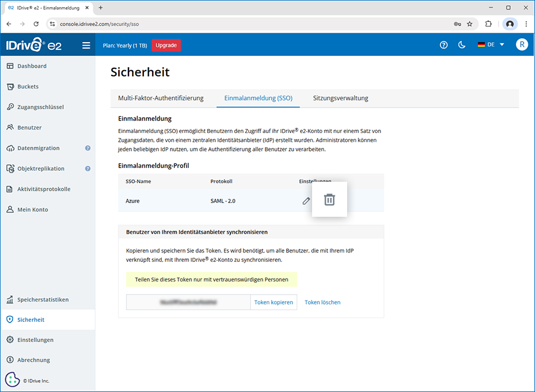Open cookie settings icon at bottom left
The image size is (535, 392).
click(x=12, y=380)
